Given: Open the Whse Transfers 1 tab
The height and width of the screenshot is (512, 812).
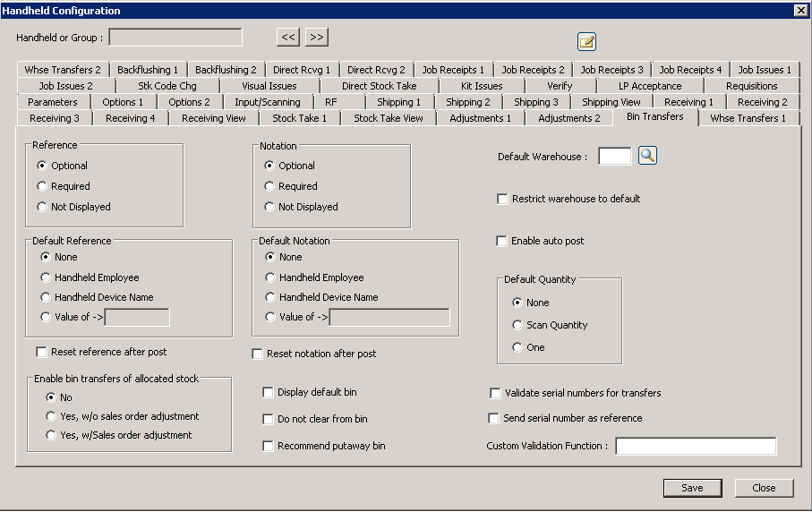Looking at the screenshot, I should (748, 118).
